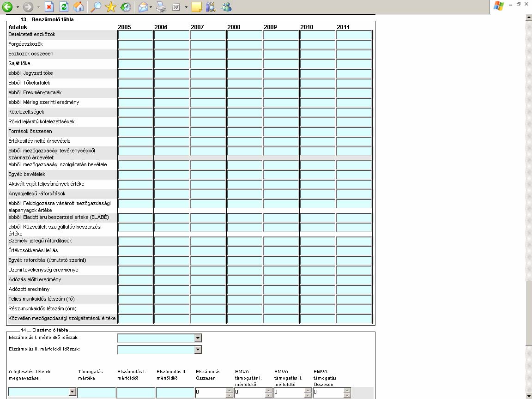Screen dimensions: 532x399
Task: Go back with the green Back arrow
Action: (x=7, y=7)
